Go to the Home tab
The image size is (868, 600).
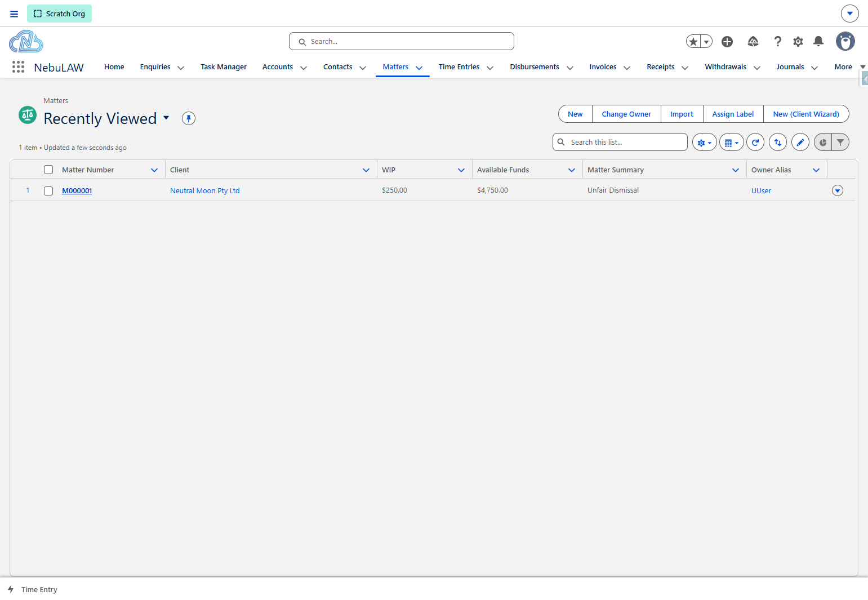coord(114,66)
